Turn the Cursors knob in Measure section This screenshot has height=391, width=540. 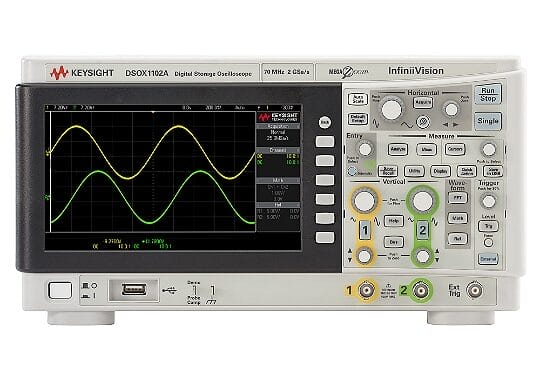[x=489, y=150]
